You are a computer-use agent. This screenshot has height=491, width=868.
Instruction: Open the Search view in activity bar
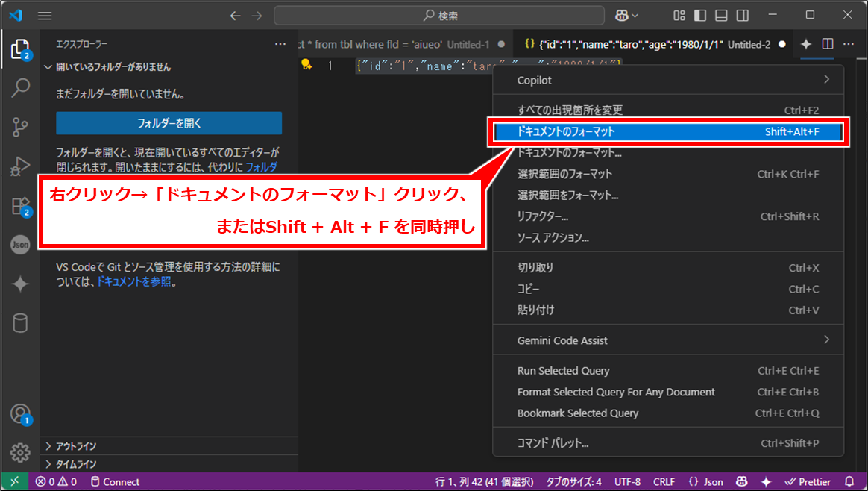pyautogui.click(x=20, y=87)
